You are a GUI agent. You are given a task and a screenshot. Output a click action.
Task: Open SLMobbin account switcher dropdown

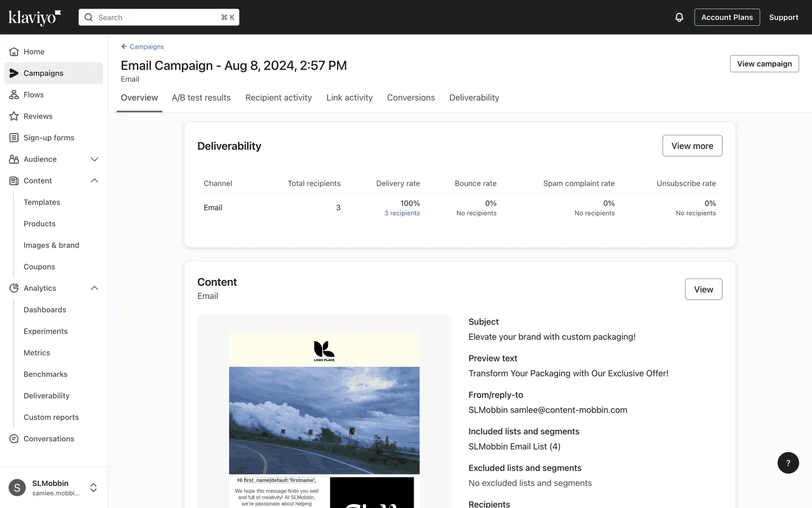pos(93,488)
